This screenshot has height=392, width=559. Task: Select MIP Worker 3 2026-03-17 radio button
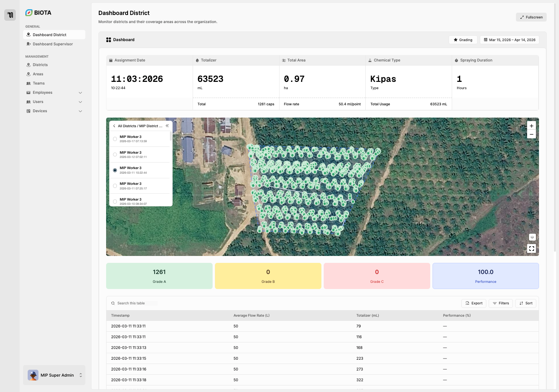(x=115, y=139)
